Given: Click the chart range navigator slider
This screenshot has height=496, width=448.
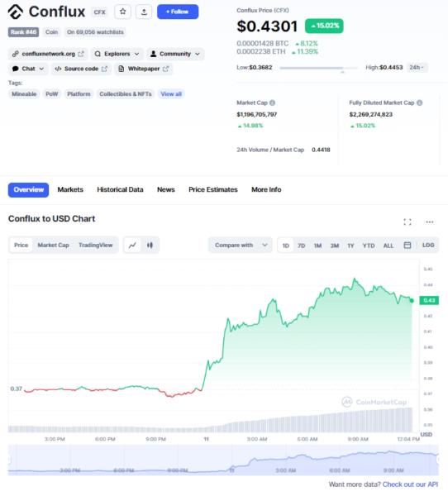Looking at the screenshot, I should [223, 460].
